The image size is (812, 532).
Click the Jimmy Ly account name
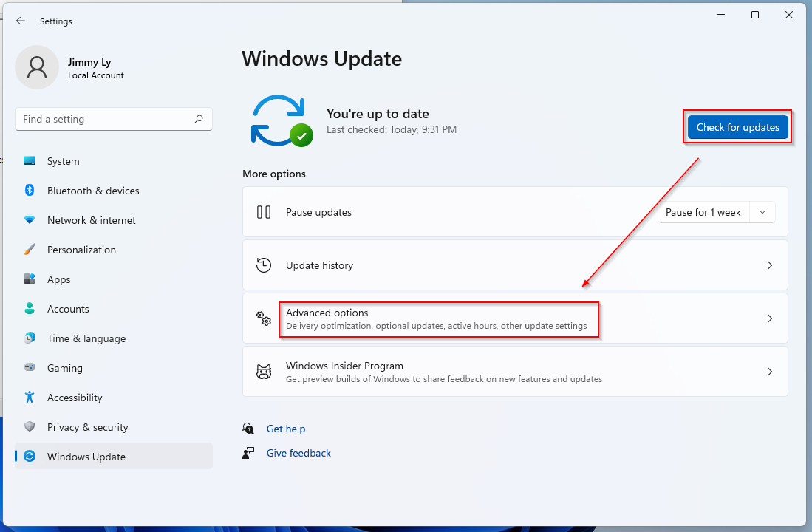tap(89, 62)
